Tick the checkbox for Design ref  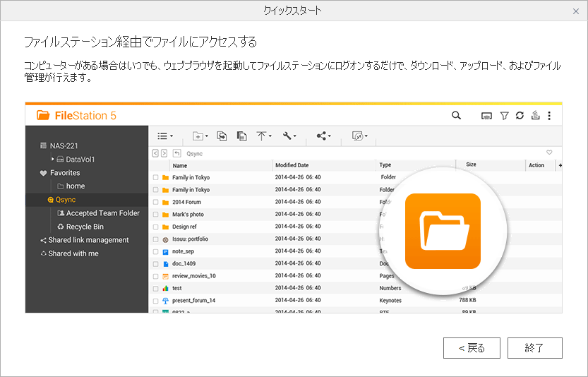tap(155, 227)
